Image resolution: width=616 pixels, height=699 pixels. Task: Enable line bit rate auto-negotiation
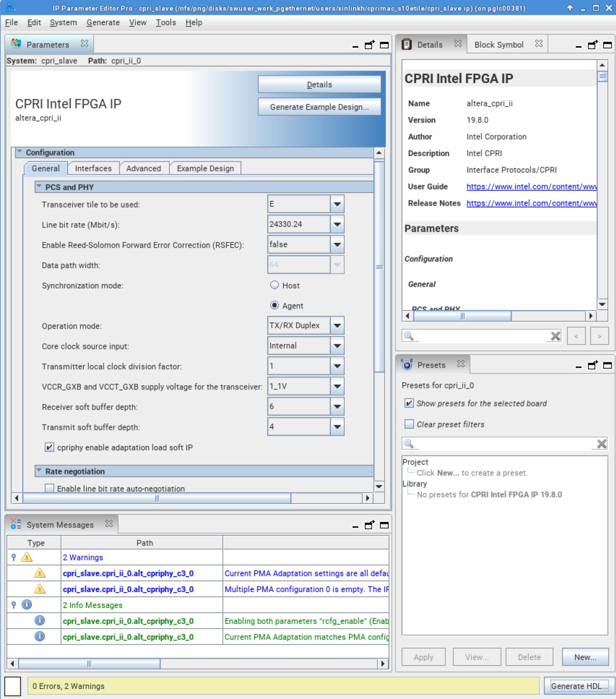pos(49,488)
